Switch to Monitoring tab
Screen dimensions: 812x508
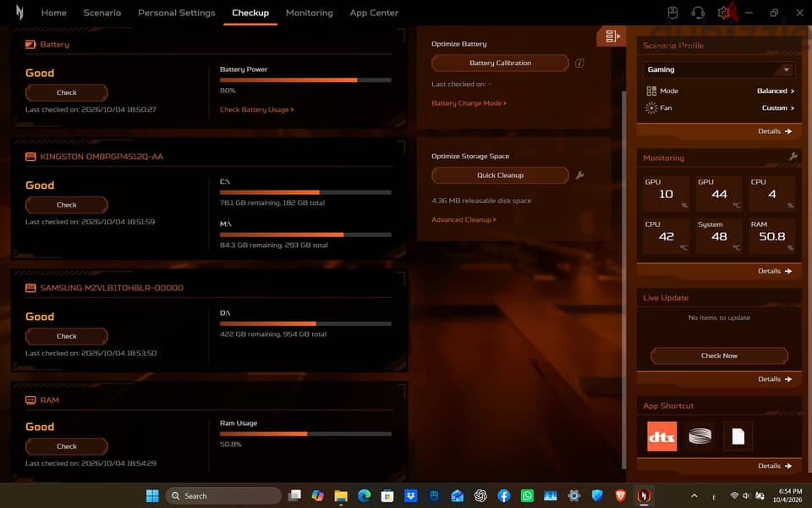(x=310, y=13)
